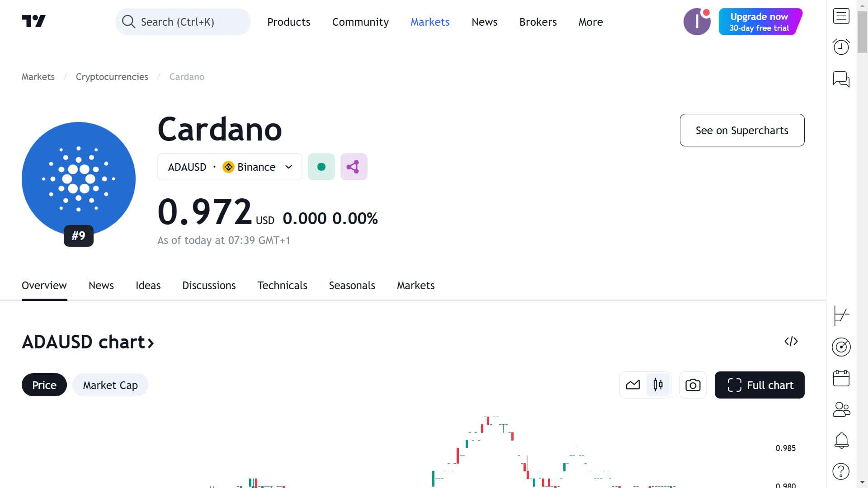Screen dimensions: 868x488
Task: Open the notifications bell icon
Action: click(x=841, y=441)
